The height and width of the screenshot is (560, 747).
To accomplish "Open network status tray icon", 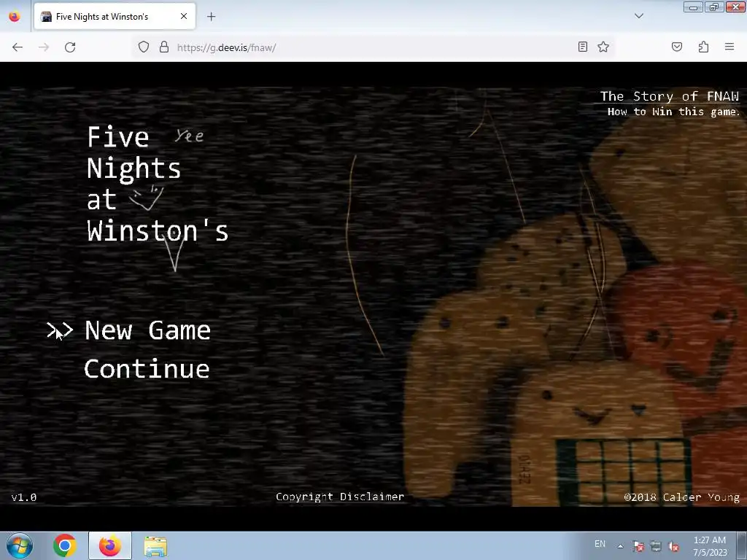I will tap(656, 547).
